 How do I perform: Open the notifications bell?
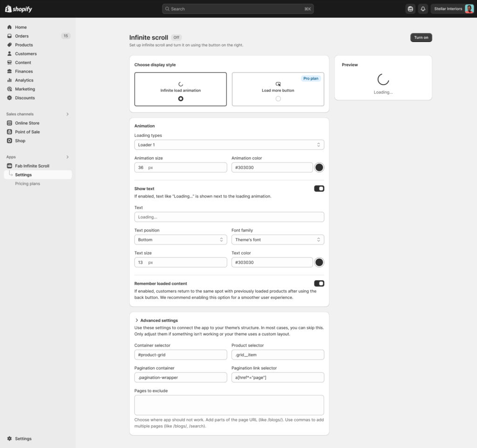coord(423,9)
